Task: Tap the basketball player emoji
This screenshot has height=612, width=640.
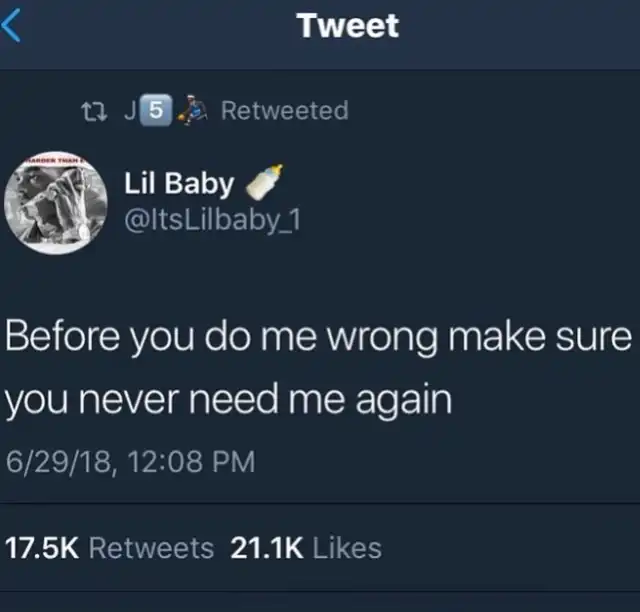Action: click(x=192, y=110)
